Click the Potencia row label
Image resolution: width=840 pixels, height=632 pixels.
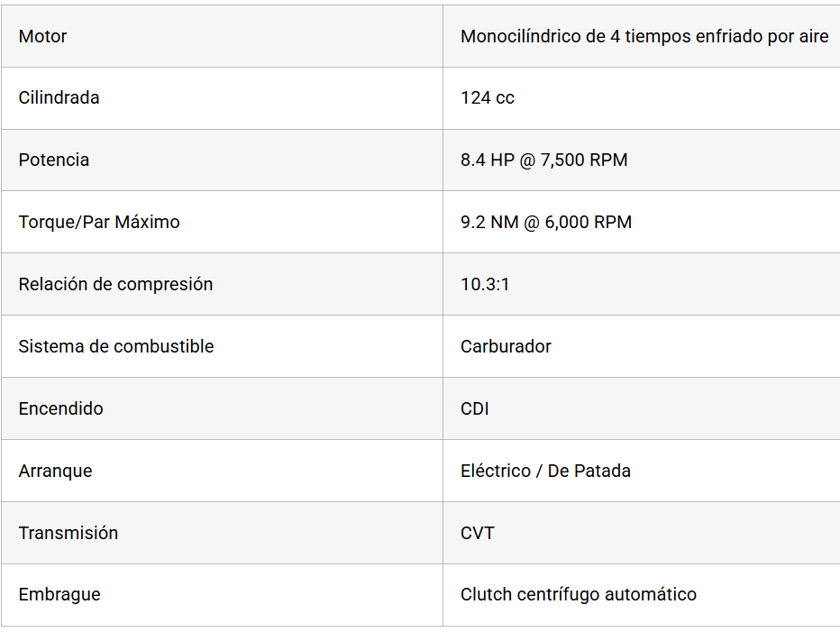pos(54,160)
